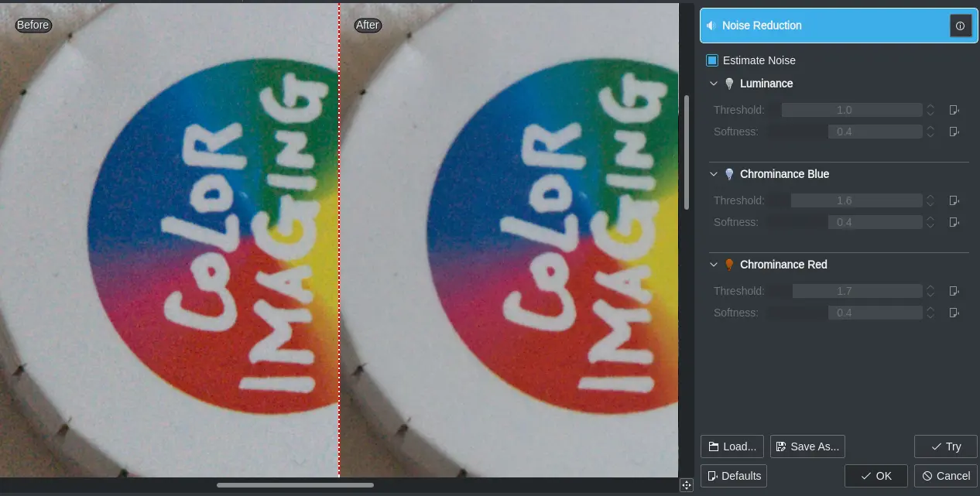Viewport: 980px width, 496px height.
Task: Restore Defaults for noise reduction
Action: [733, 476]
